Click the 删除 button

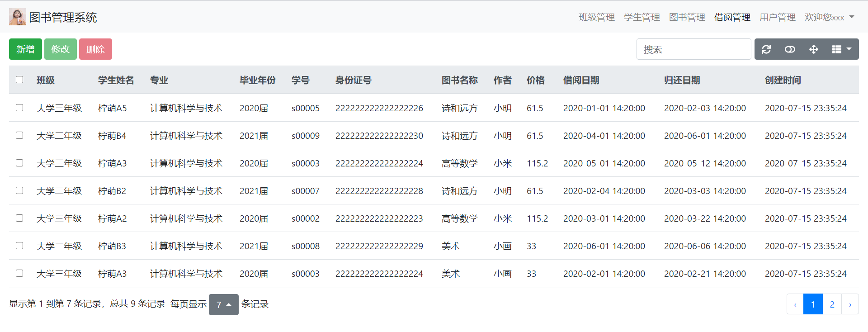[x=95, y=49]
